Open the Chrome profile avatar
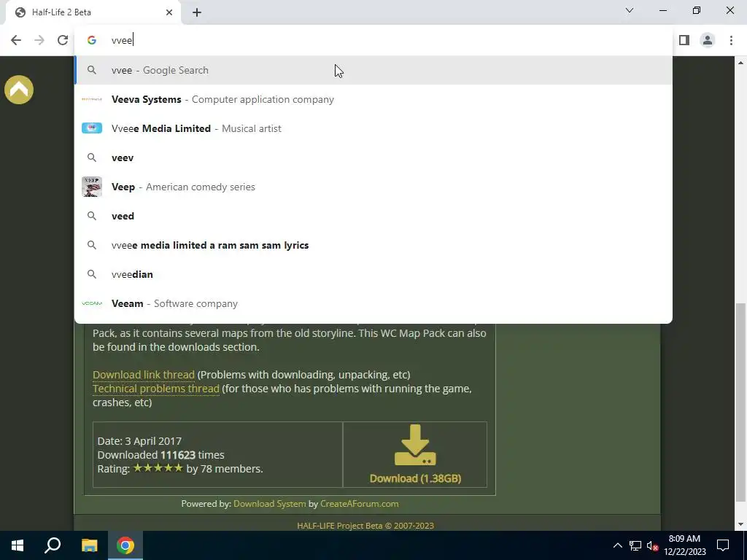Viewport: 747px width, 560px height. (x=708, y=40)
